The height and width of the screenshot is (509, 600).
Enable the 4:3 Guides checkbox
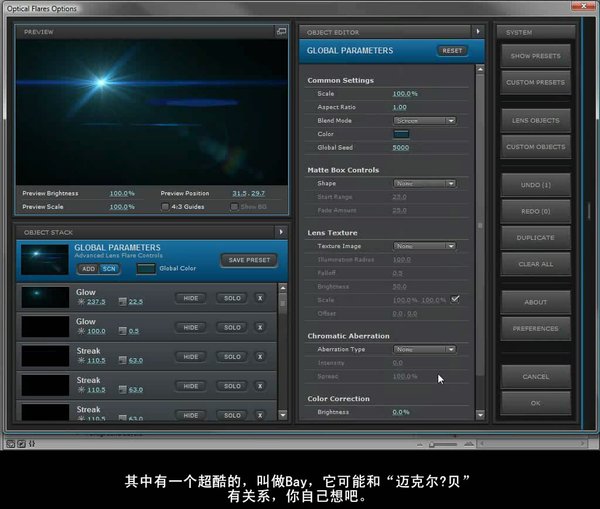point(165,207)
